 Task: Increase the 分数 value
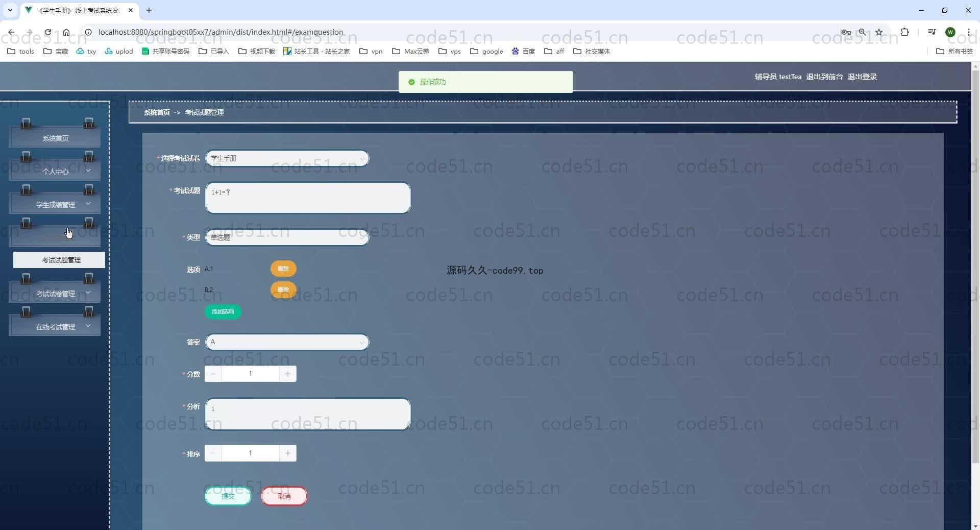click(288, 374)
